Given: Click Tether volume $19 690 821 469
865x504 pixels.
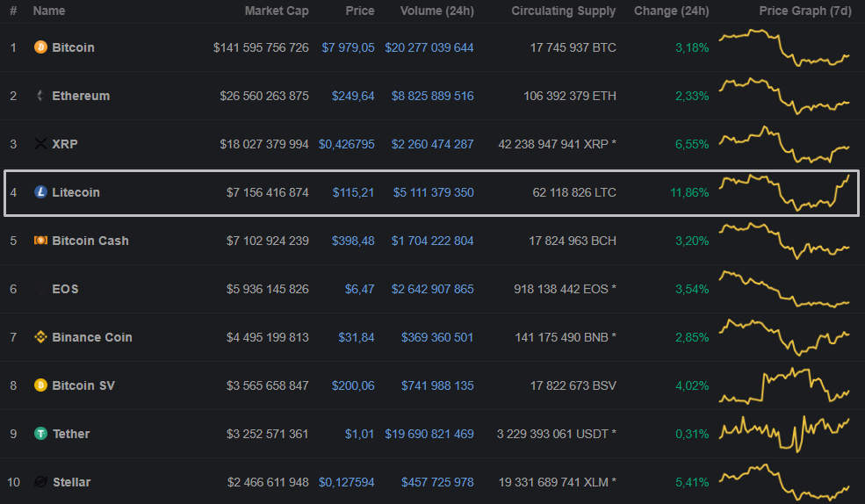Looking at the screenshot, I should tap(429, 434).
